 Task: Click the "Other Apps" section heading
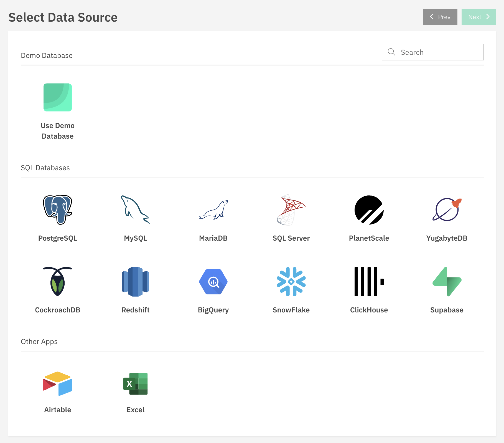(39, 342)
